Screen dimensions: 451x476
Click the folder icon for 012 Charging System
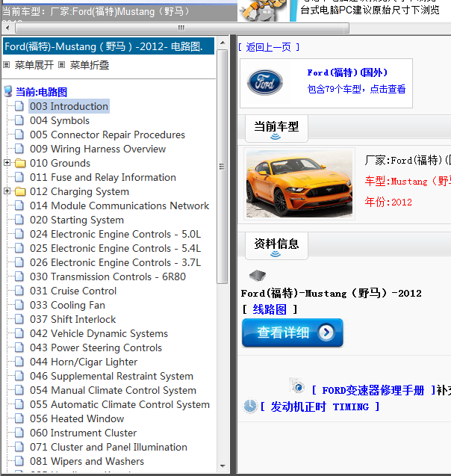pos(20,191)
